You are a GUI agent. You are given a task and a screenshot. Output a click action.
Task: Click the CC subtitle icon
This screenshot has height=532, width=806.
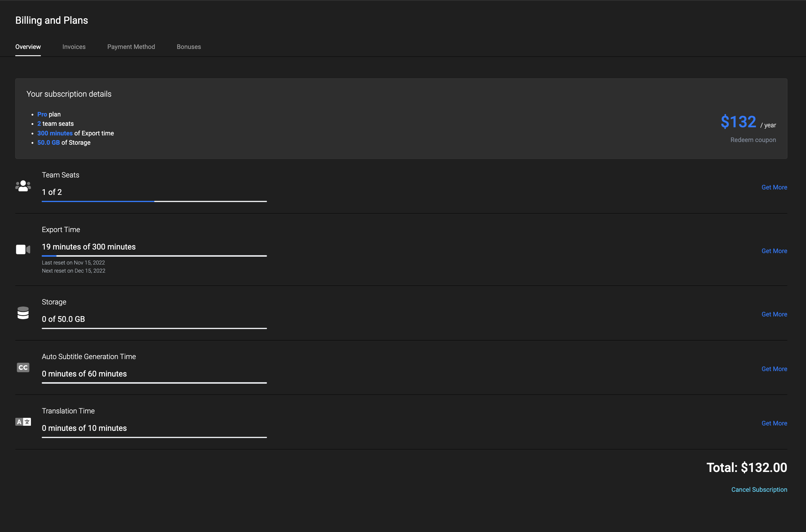click(23, 367)
